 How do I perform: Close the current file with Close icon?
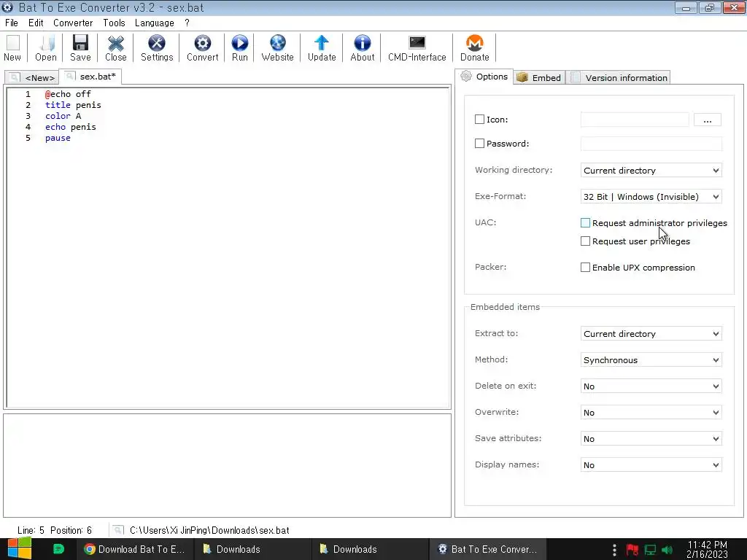click(116, 47)
